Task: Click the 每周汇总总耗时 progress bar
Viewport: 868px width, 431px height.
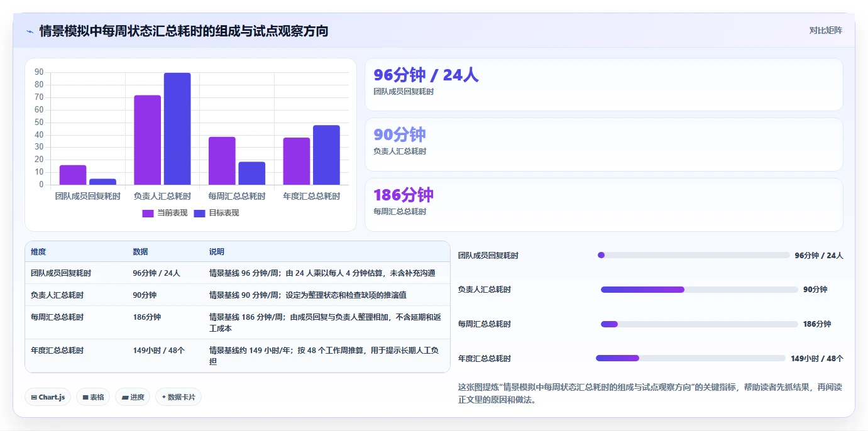Action: click(700, 324)
